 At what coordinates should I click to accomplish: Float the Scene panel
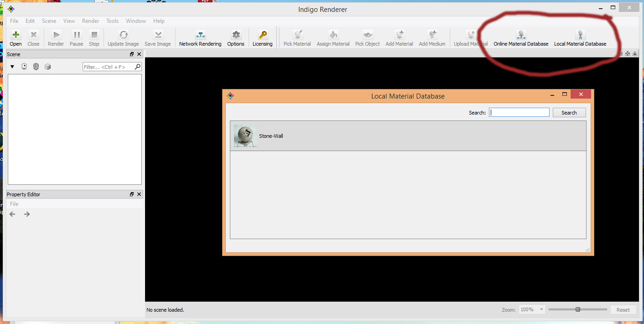[x=132, y=54]
